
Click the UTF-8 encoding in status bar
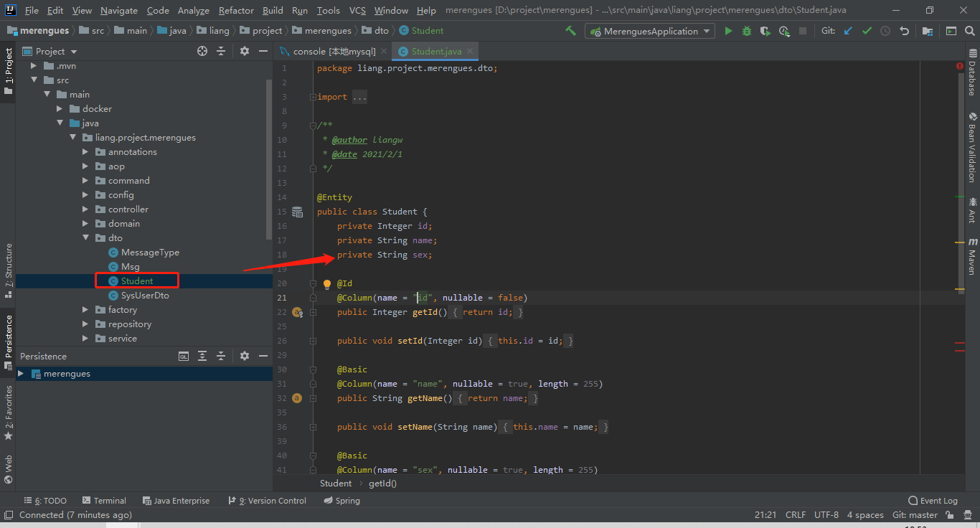826,515
